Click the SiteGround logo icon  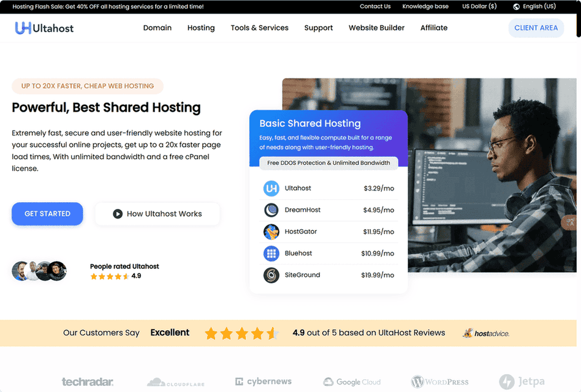click(x=270, y=275)
